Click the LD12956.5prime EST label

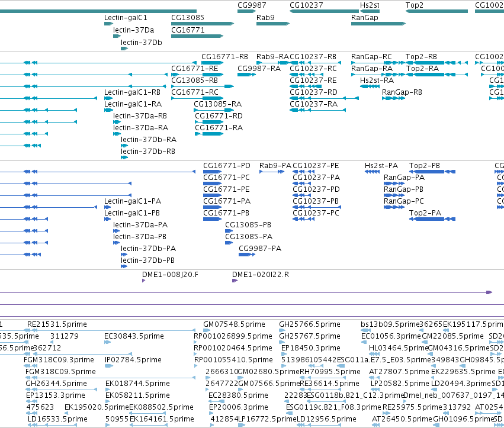(326, 419)
